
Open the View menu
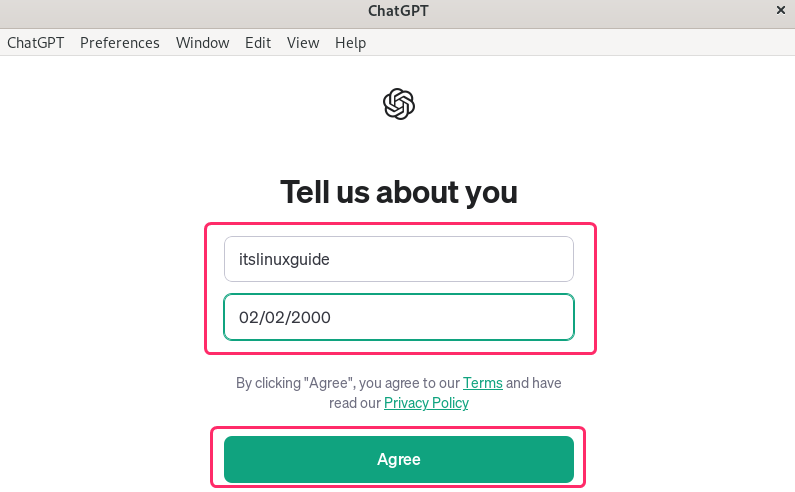(x=303, y=43)
